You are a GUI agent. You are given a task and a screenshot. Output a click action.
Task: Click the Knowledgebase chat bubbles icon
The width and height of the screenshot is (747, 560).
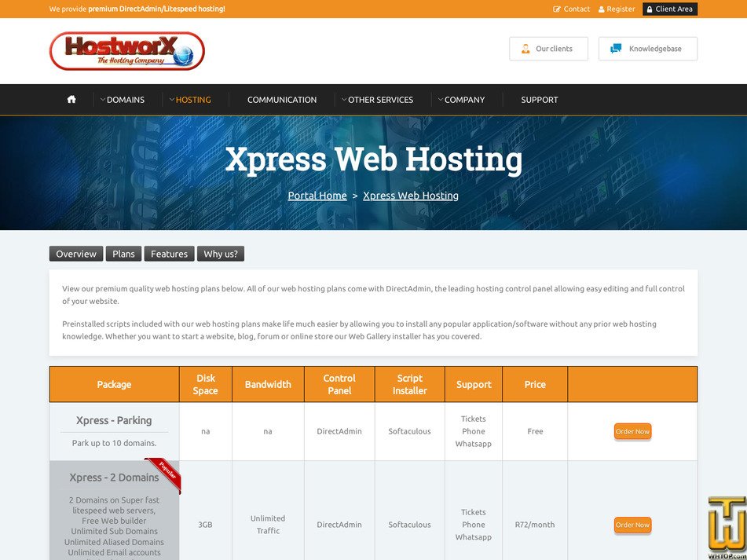[x=616, y=49]
